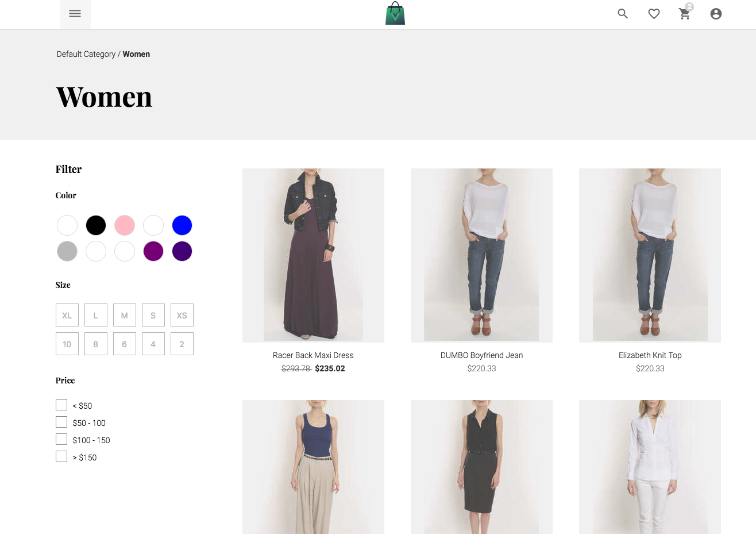Image resolution: width=756 pixels, height=534 pixels.
Task: Click the Racer Back Maxi Dress title
Action: 313,355
